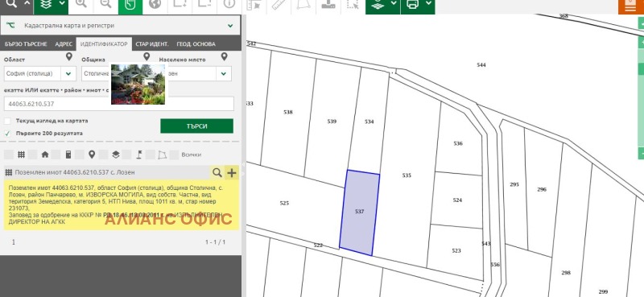Select the polygon area measurement tool
644x297 pixels.
[x=303, y=4]
